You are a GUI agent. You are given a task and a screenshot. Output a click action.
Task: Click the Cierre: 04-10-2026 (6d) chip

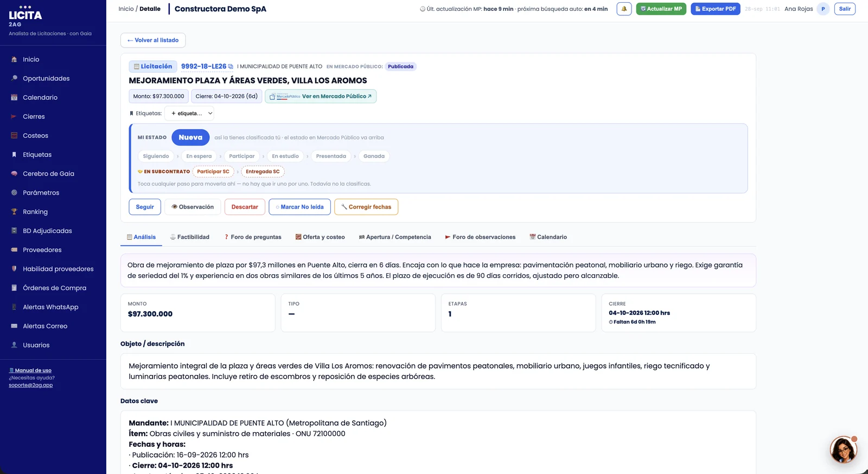(x=227, y=96)
